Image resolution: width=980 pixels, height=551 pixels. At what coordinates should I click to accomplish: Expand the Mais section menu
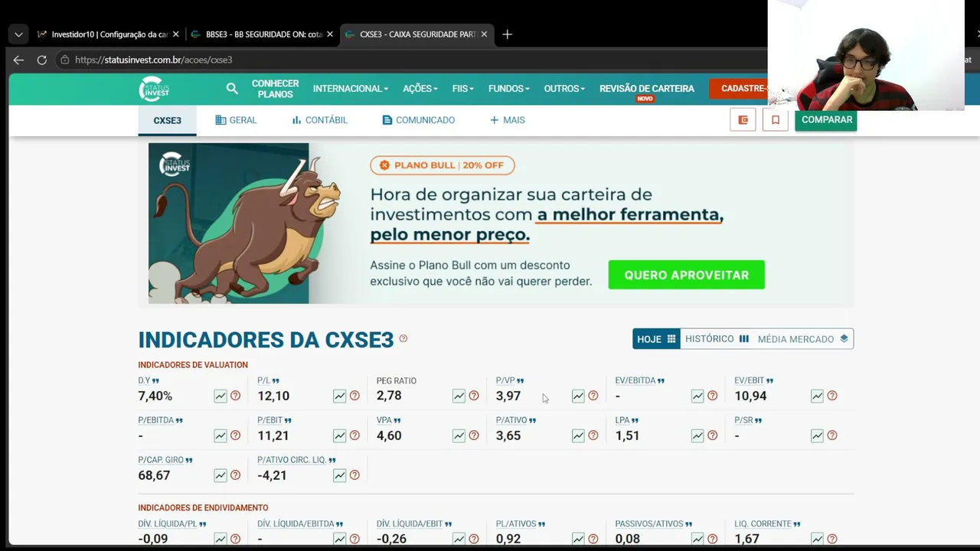tap(507, 120)
